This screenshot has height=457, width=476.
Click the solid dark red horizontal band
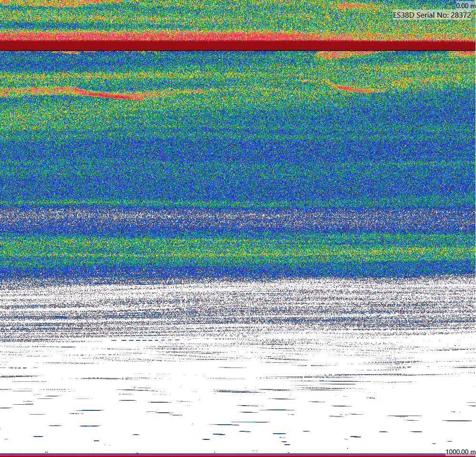238,46
